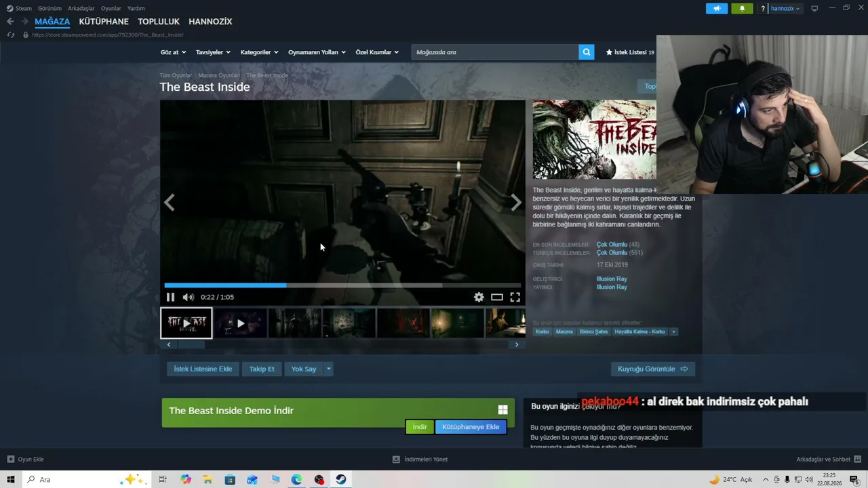Click the Oyun Ekle plus icon
This screenshot has width=868, height=488.
pyautogui.click(x=10, y=459)
